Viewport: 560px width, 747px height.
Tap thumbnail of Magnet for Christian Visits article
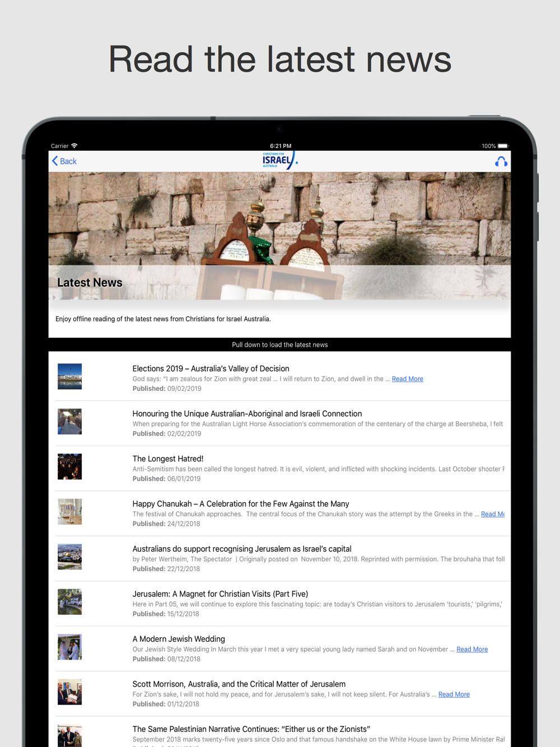coord(69,602)
